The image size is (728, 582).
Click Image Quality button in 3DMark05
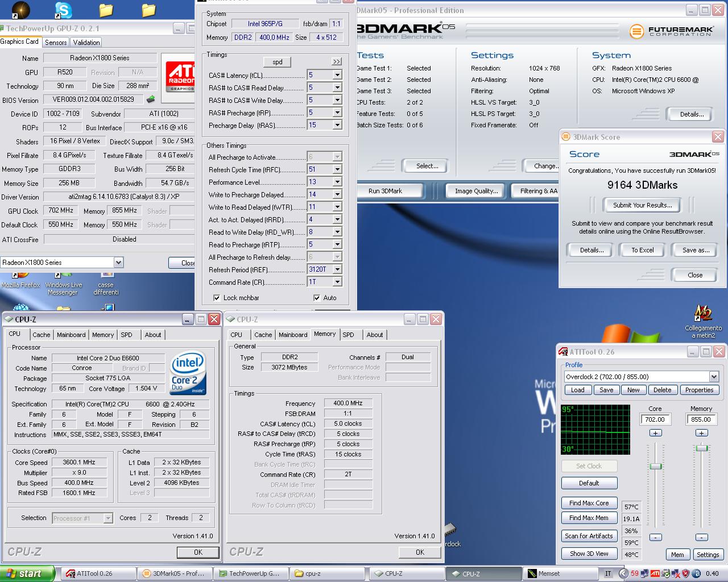click(x=476, y=191)
